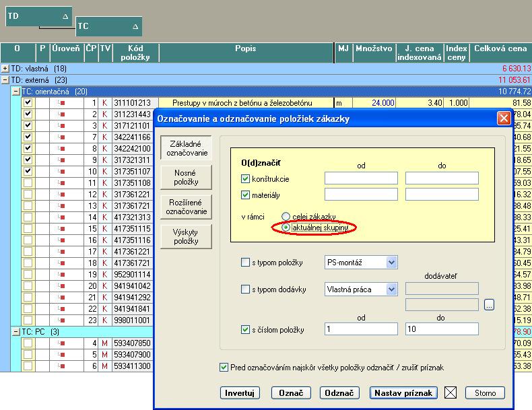
Task: Click the sort triangle in the TD group box
Action: pos(65,16)
